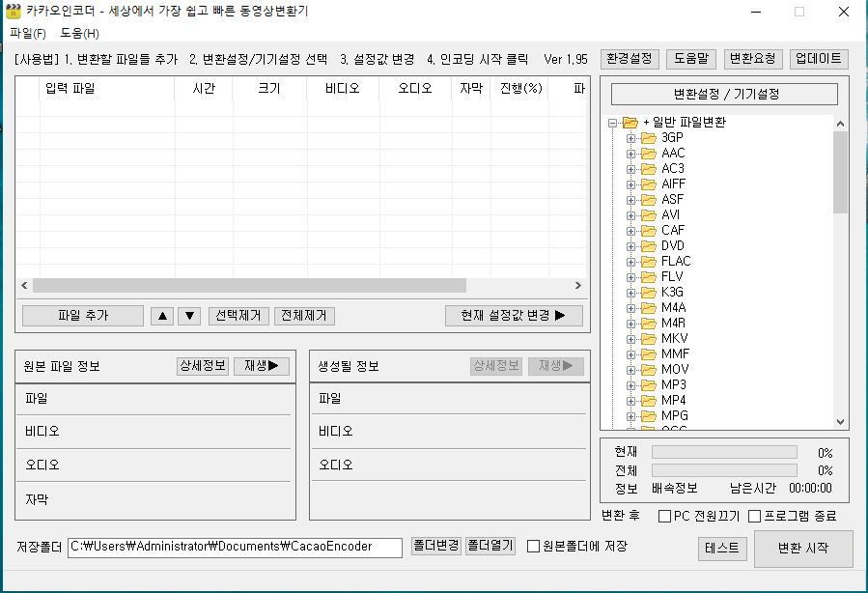Click the 오디오 column header

click(x=415, y=89)
